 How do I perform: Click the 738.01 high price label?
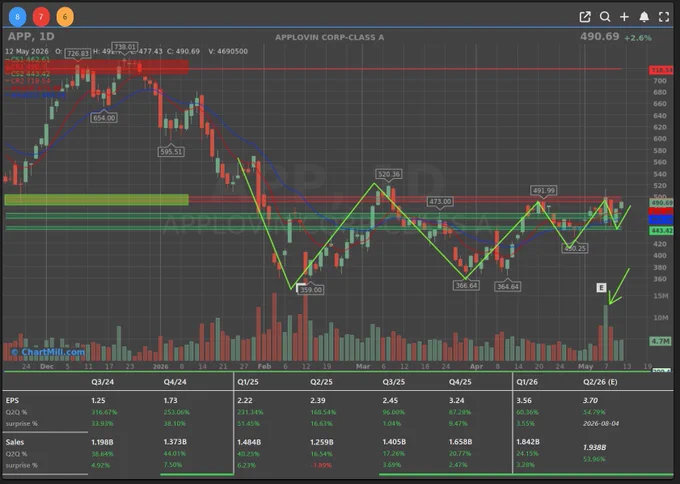[x=125, y=47]
